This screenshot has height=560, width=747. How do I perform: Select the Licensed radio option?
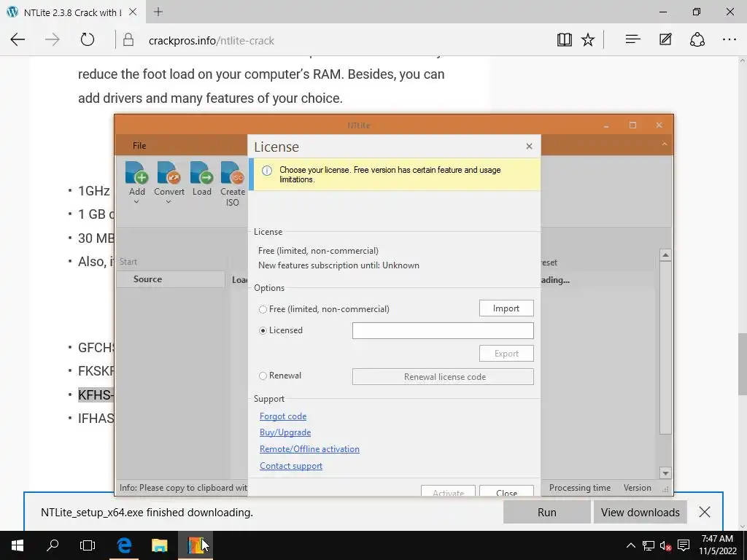(263, 330)
